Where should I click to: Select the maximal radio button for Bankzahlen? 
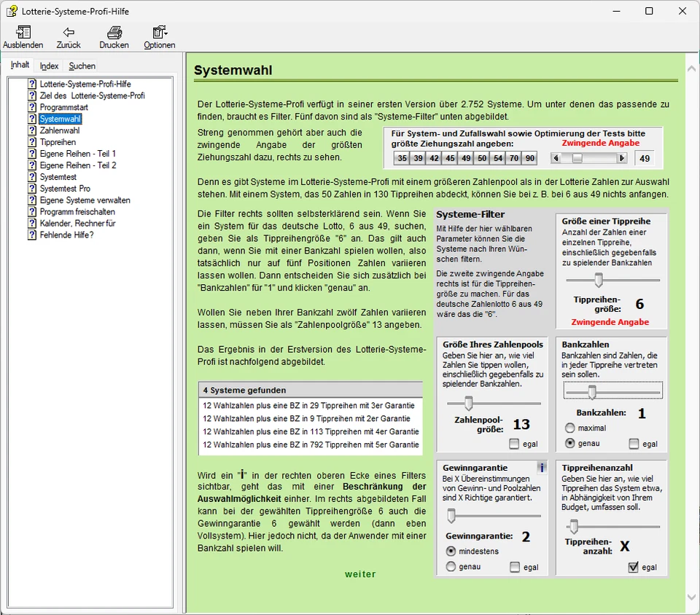point(570,428)
